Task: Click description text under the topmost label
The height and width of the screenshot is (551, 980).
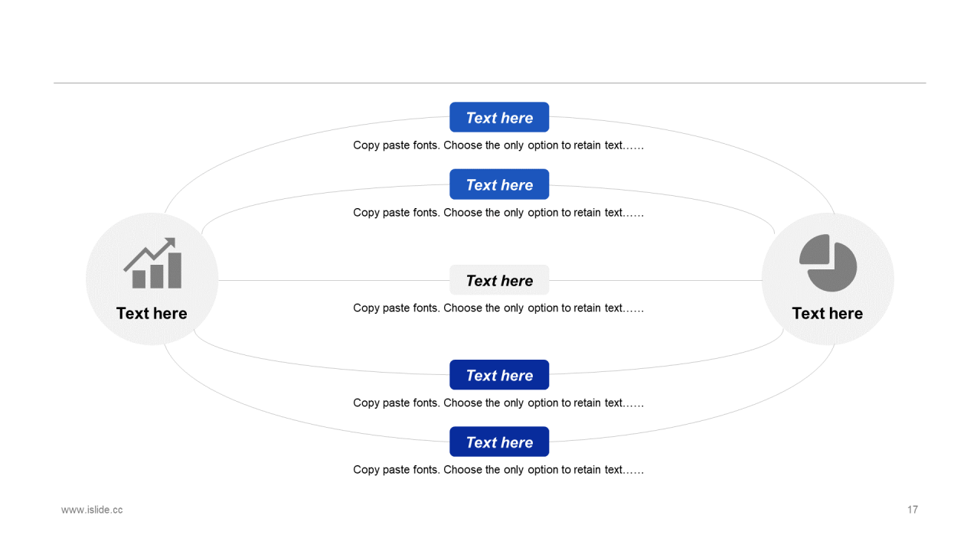Action: (x=498, y=145)
